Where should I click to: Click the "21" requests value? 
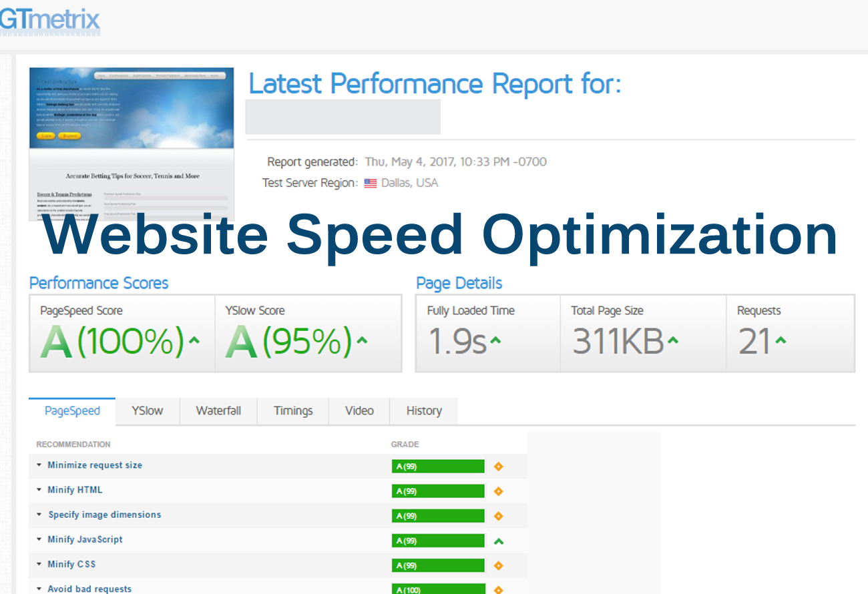(754, 341)
